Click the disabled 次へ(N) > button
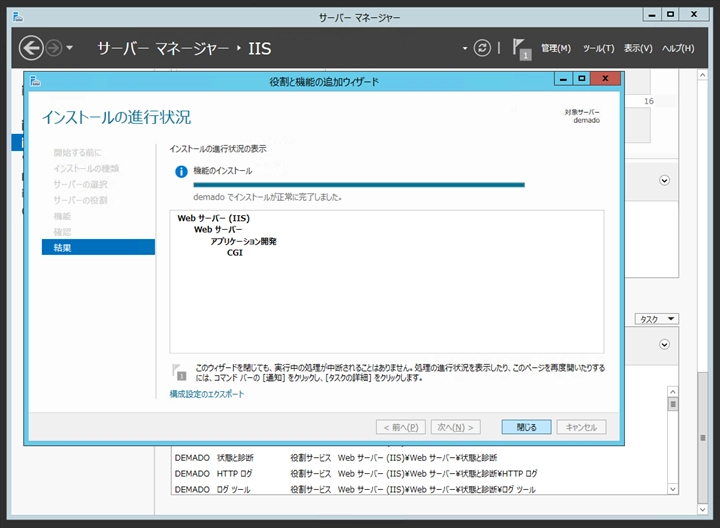Viewport: 720px width, 528px height. pos(456,427)
